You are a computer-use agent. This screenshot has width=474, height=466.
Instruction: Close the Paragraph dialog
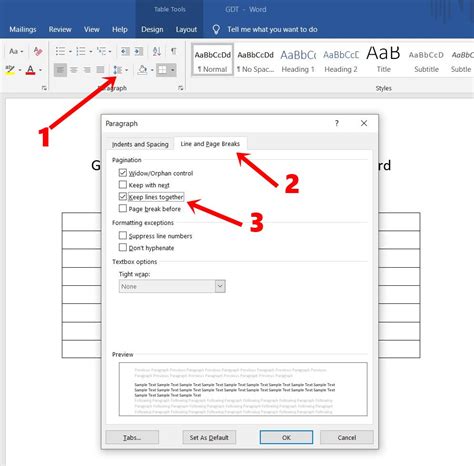coord(364,123)
